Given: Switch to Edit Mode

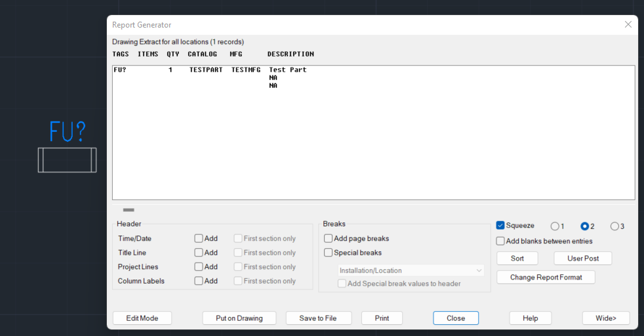Looking at the screenshot, I should 142,318.
